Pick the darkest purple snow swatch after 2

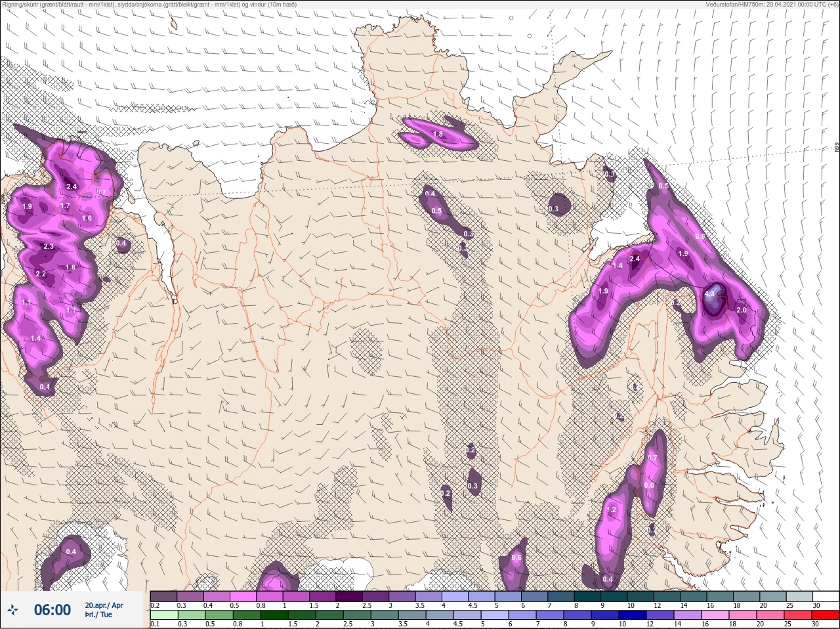tap(349, 596)
